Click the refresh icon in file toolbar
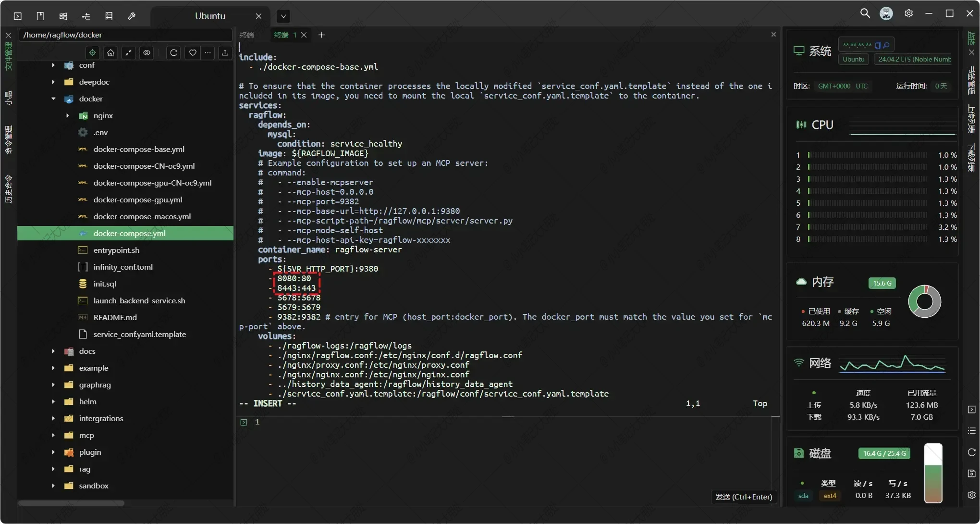Viewport: 980px width, 524px height. (174, 53)
